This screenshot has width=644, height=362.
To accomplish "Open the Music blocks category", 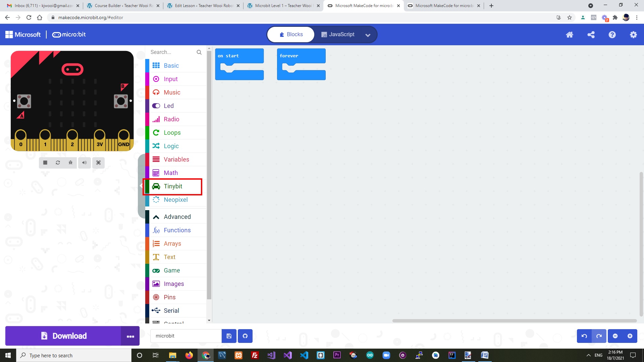I will click(x=172, y=92).
